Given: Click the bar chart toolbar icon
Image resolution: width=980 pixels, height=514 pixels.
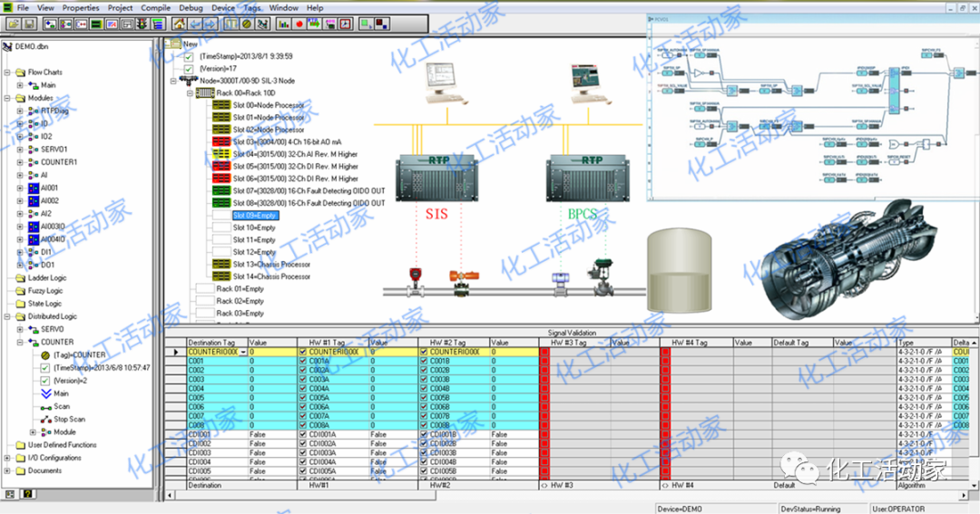Looking at the screenshot, I should (x=284, y=24).
